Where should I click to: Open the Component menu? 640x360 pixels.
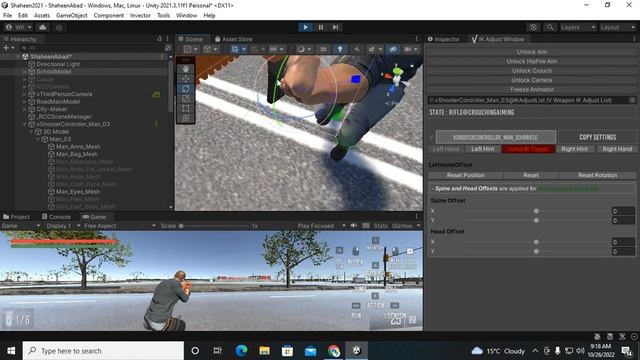(x=109, y=16)
